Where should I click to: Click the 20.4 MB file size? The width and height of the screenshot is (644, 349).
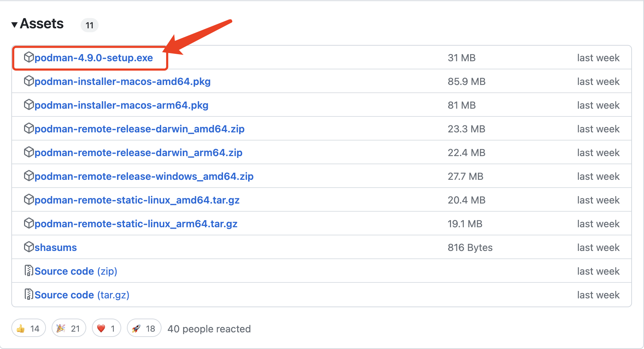click(467, 200)
